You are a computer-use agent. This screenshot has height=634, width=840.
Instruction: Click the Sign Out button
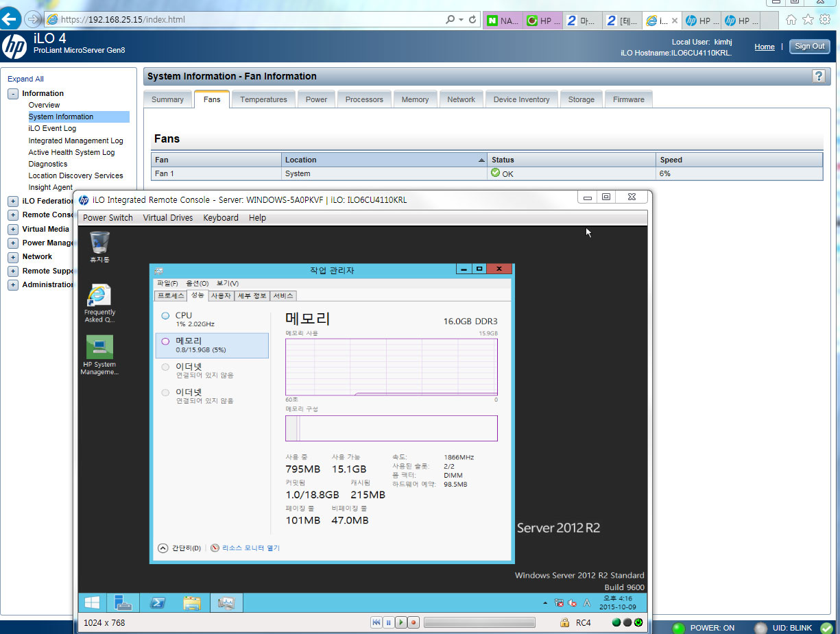(809, 47)
